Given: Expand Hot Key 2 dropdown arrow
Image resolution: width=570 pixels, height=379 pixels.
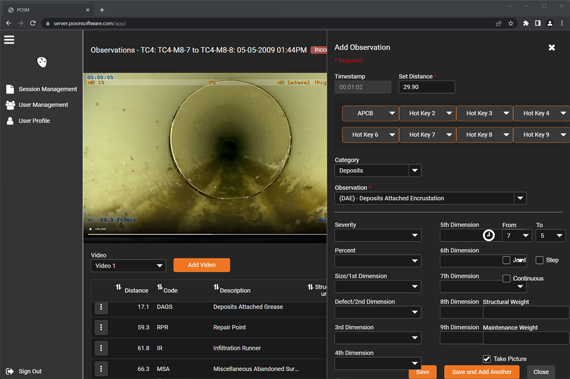Looking at the screenshot, I should click(x=449, y=113).
